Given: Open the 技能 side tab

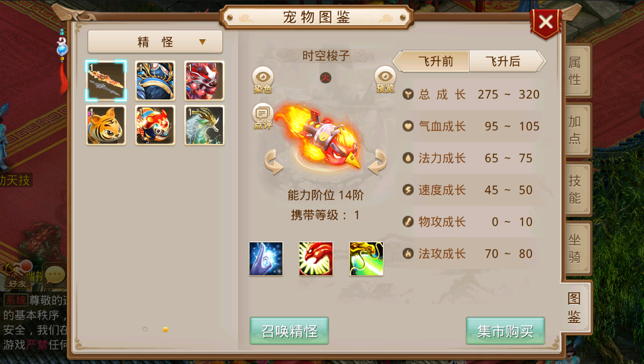Looking at the screenshot, I should click(575, 189).
